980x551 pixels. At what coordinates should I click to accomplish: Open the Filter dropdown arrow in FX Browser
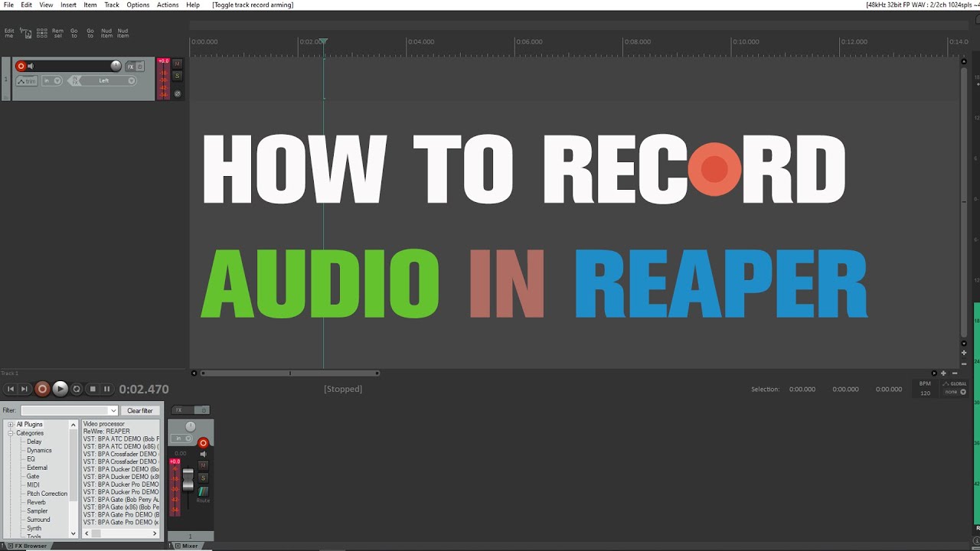pyautogui.click(x=113, y=411)
